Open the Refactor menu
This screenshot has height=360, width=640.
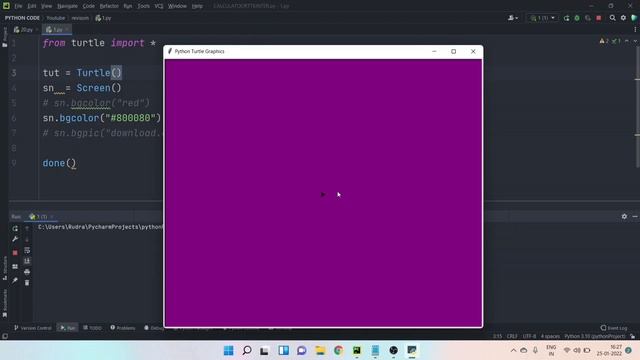click(x=109, y=6)
